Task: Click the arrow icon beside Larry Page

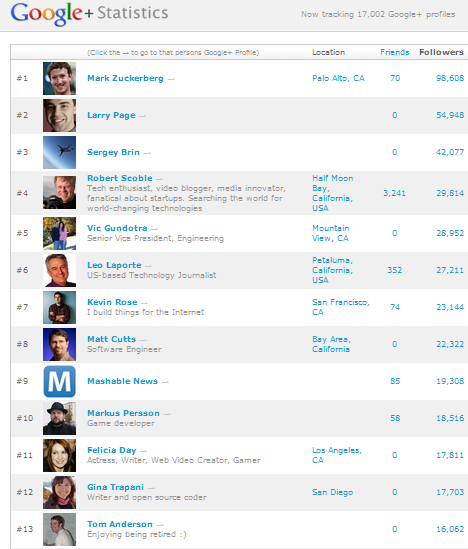Action: click(142, 116)
